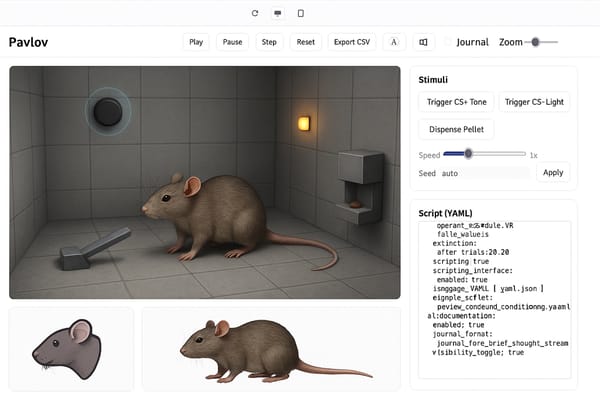The width and height of the screenshot is (600, 400).
Task: Select the full-body rat thumbnail
Action: click(272, 349)
